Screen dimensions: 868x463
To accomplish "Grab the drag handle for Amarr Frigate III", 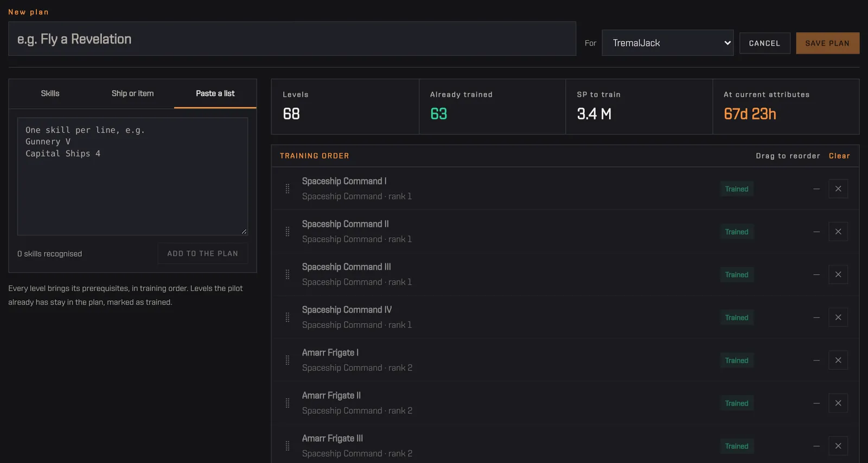I will (x=288, y=446).
